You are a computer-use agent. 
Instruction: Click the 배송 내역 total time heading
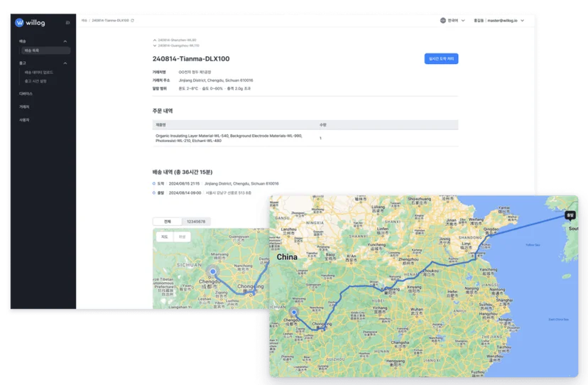pyautogui.click(x=183, y=172)
